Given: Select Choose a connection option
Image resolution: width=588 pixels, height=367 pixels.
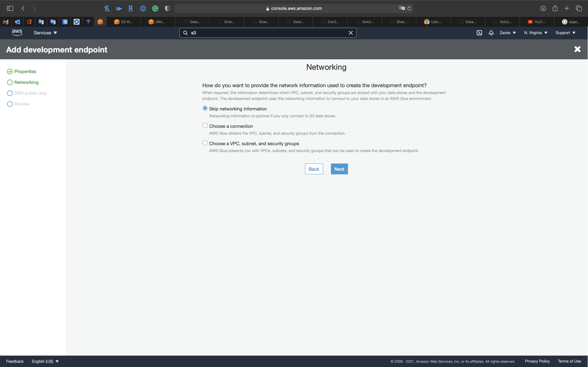Looking at the screenshot, I should click(x=205, y=126).
